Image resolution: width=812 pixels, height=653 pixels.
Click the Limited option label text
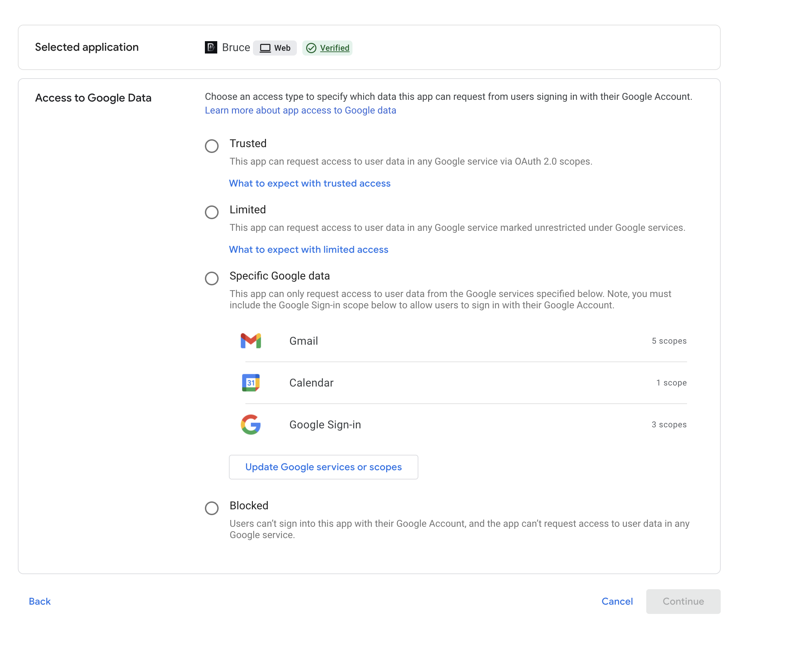[x=248, y=210]
